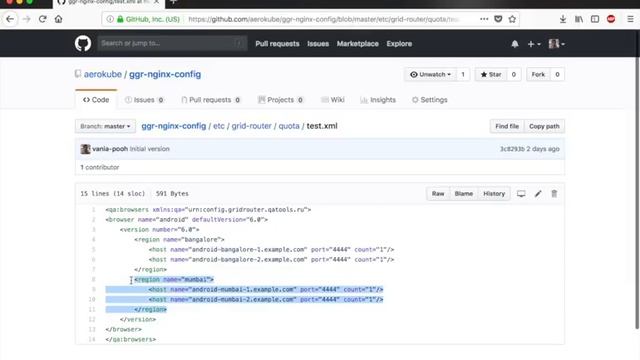Open vania-pooh author link
Viewport: 640px width, 360px height.
click(x=110, y=149)
